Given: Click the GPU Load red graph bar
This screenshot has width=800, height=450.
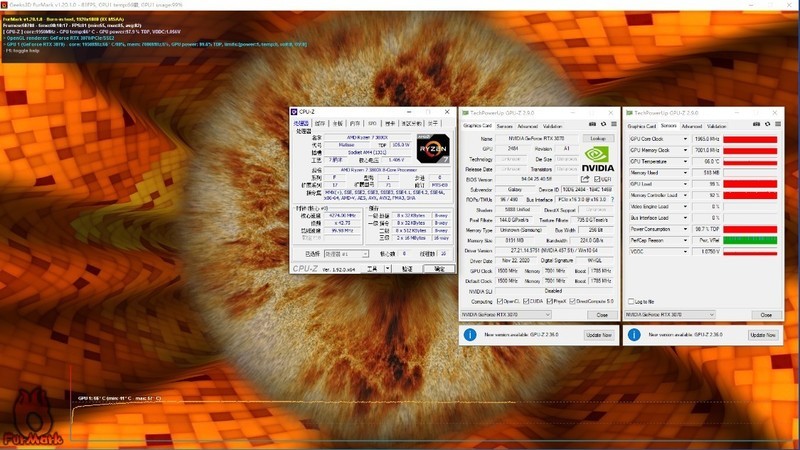Looking at the screenshot, I should click(750, 184).
